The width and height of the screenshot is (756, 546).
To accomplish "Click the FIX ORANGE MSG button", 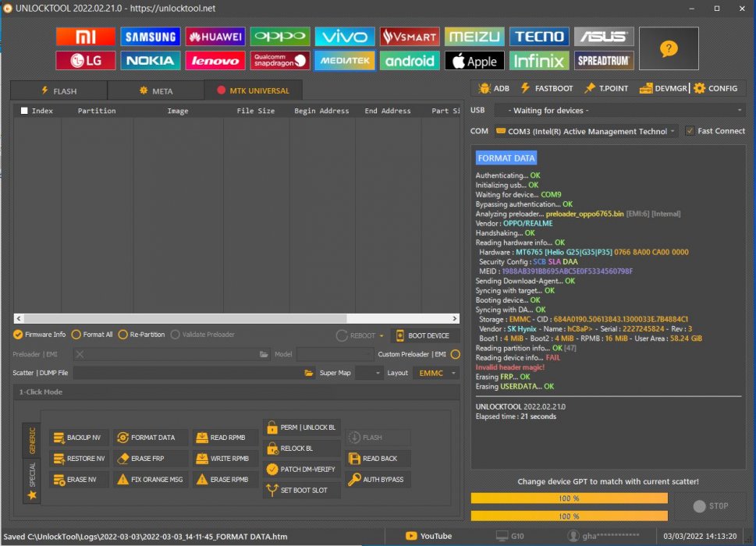I will (151, 480).
